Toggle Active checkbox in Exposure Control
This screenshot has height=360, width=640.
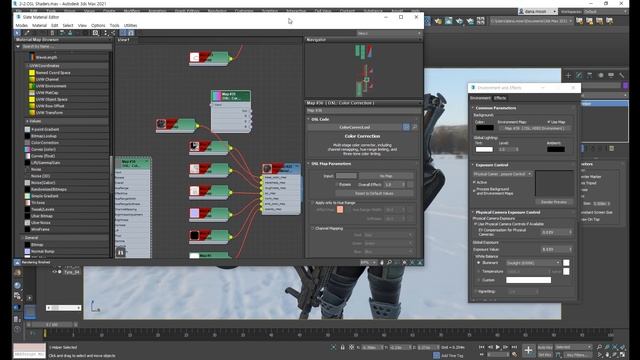click(475, 182)
